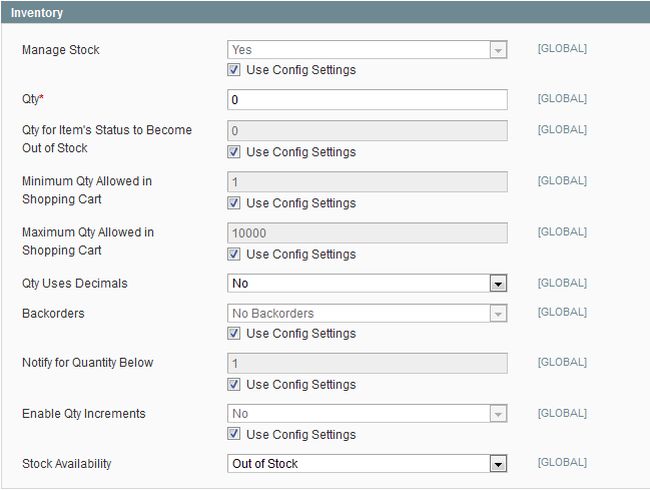Expand the Qty Uses Decimals dropdown

[367, 284]
